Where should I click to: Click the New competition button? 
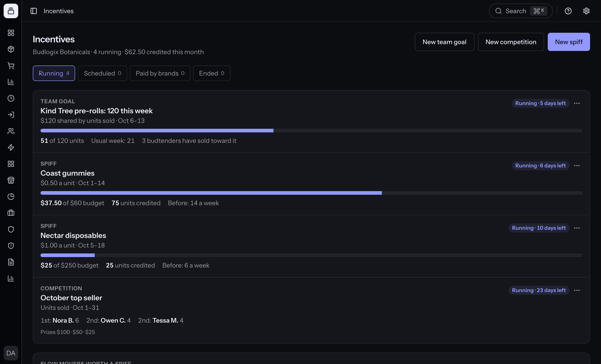[x=511, y=42]
